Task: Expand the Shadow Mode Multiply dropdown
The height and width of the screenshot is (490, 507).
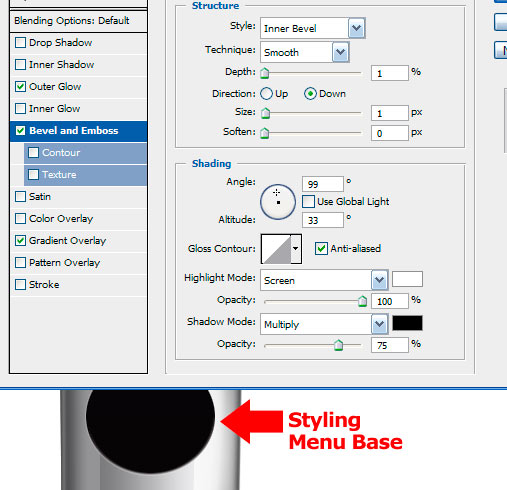Action: coord(324,324)
